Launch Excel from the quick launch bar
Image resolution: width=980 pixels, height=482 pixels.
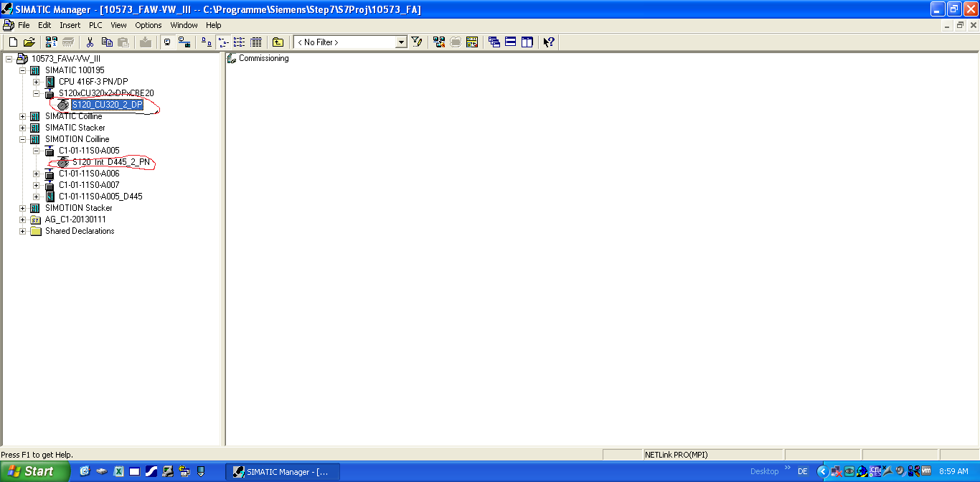coord(118,471)
